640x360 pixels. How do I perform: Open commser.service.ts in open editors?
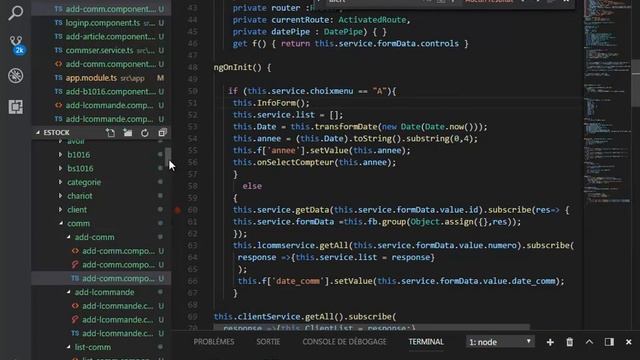pos(101,50)
